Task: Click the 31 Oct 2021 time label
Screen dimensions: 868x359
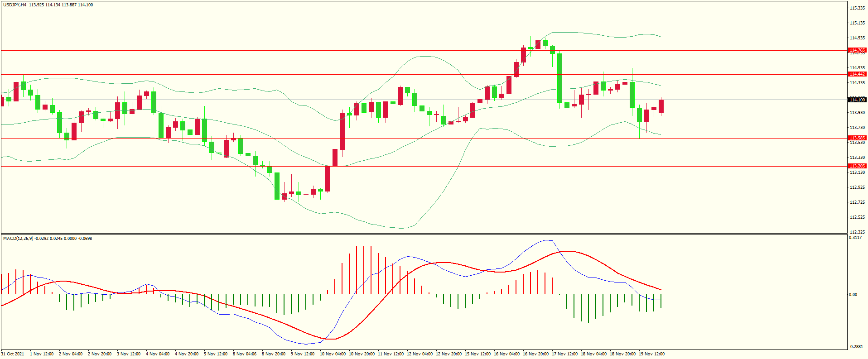Action: click(13, 354)
